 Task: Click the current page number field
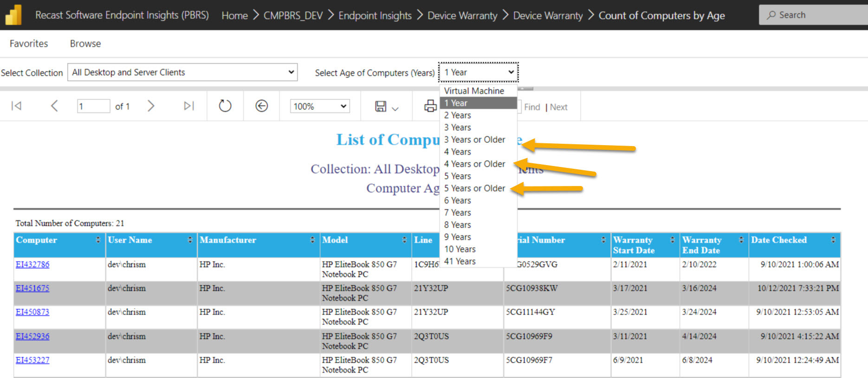tap(93, 106)
